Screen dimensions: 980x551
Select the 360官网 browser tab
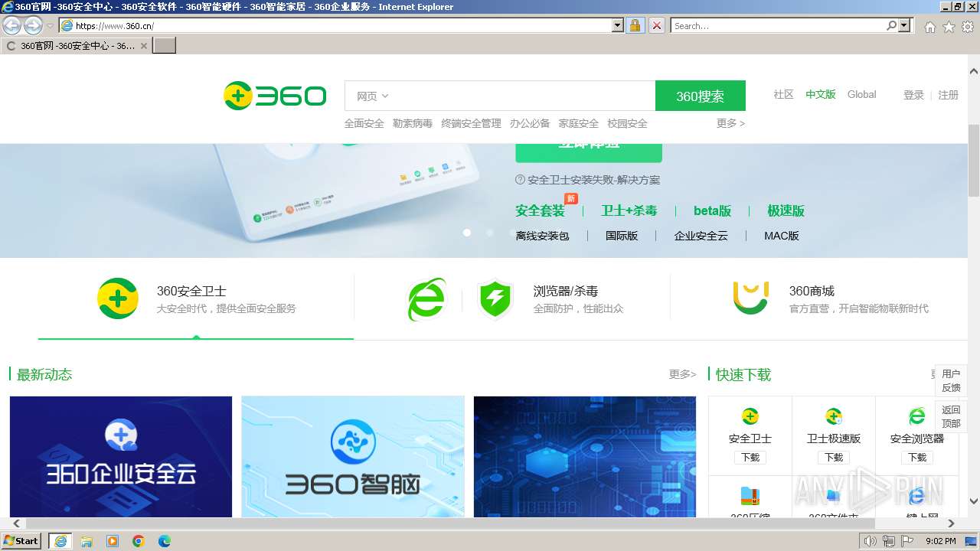point(77,46)
